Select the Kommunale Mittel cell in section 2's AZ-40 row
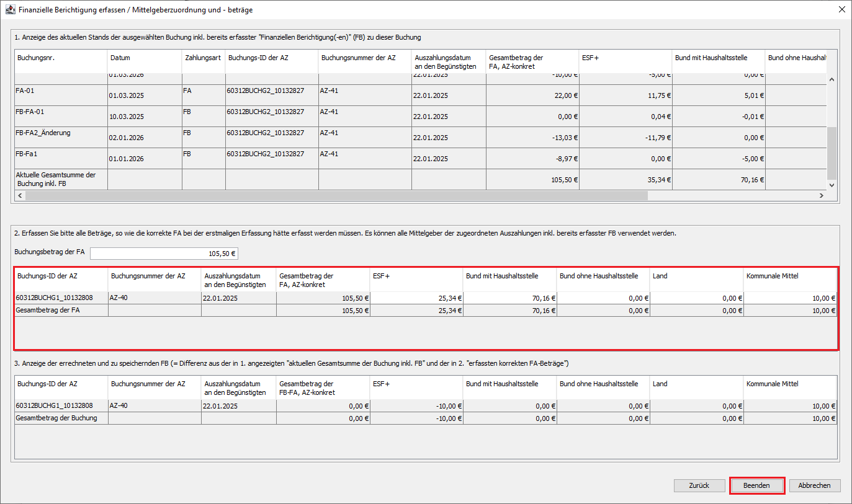Screen dimensions: 852x504 (790, 298)
